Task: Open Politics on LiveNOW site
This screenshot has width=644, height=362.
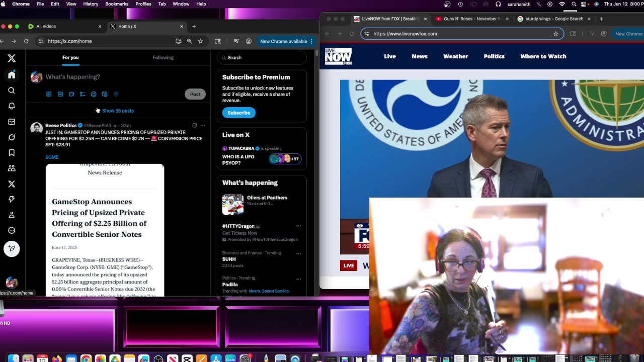Action: [x=494, y=56]
